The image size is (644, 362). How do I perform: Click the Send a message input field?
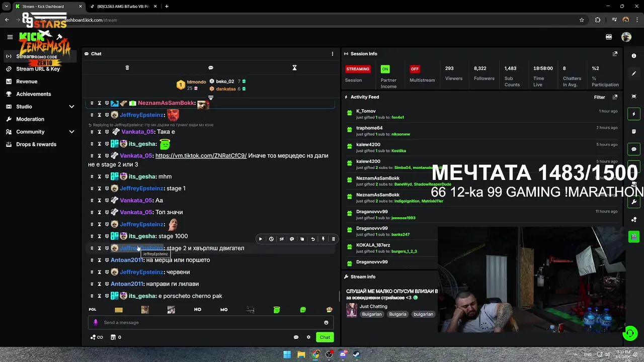[211, 323]
